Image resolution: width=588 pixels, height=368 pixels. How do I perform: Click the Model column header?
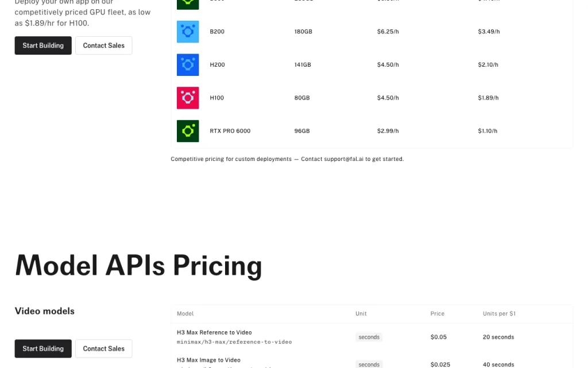coord(185,313)
